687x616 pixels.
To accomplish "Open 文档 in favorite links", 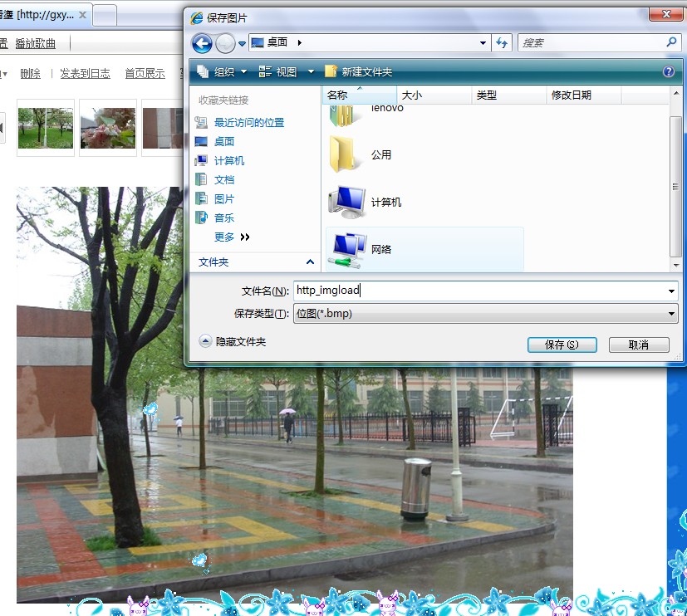I will [224, 179].
